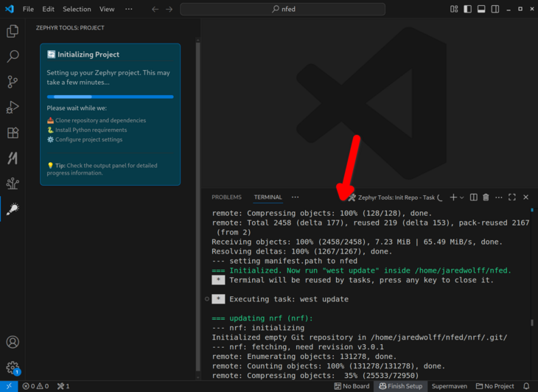Click the Tip about the output panel
538x392 pixels.
(x=102, y=169)
